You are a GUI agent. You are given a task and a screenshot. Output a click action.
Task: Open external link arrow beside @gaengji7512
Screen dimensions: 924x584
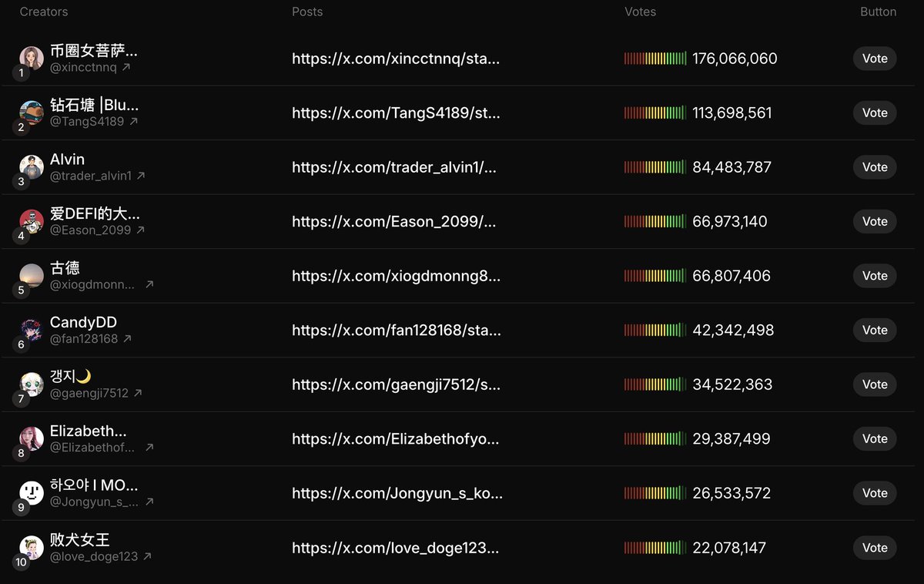[x=138, y=394]
